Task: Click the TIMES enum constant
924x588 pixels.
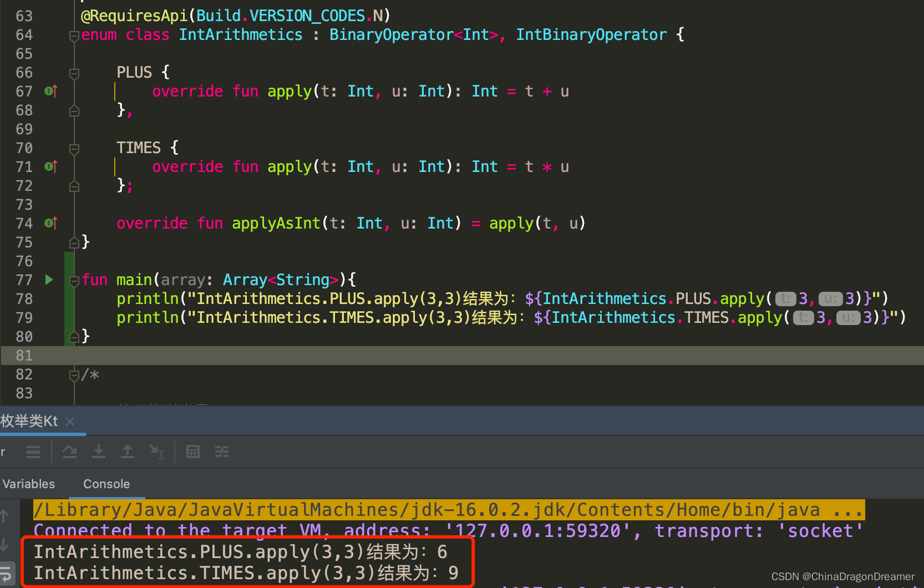Action: tap(139, 148)
